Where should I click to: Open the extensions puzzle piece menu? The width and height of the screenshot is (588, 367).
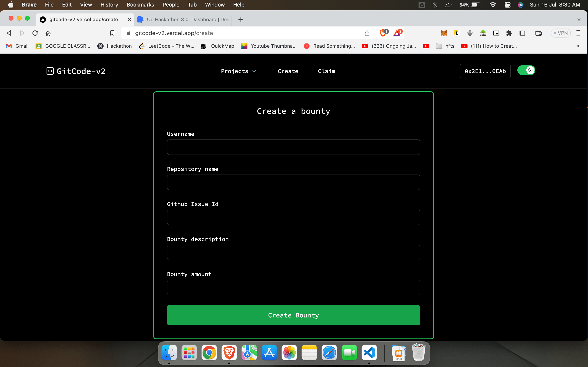(x=509, y=33)
